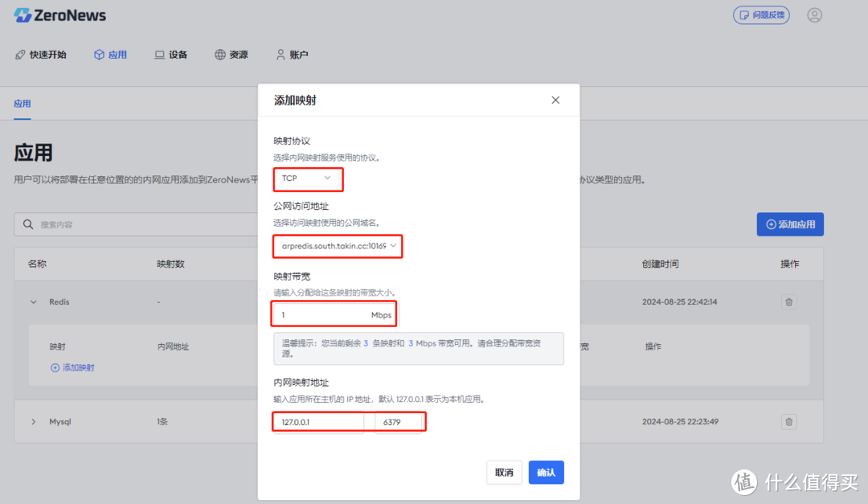Collapse the Redis application row
The width and height of the screenshot is (868, 504).
point(32,301)
